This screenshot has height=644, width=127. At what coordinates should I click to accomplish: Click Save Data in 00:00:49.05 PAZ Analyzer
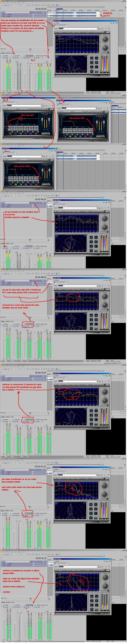pyautogui.click(x=64, y=211)
